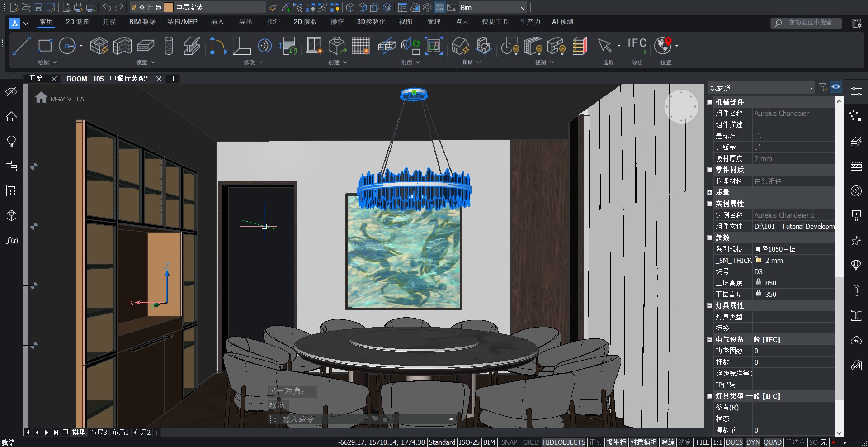This screenshot has width=868, height=447.
Task: Select the Rectangle drawing tool
Action: tap(45, 46)
